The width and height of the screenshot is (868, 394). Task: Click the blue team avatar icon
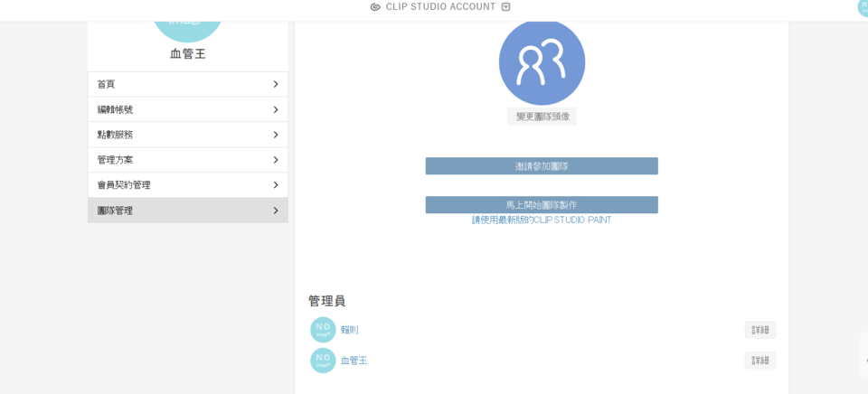click(x=542, y=62)
